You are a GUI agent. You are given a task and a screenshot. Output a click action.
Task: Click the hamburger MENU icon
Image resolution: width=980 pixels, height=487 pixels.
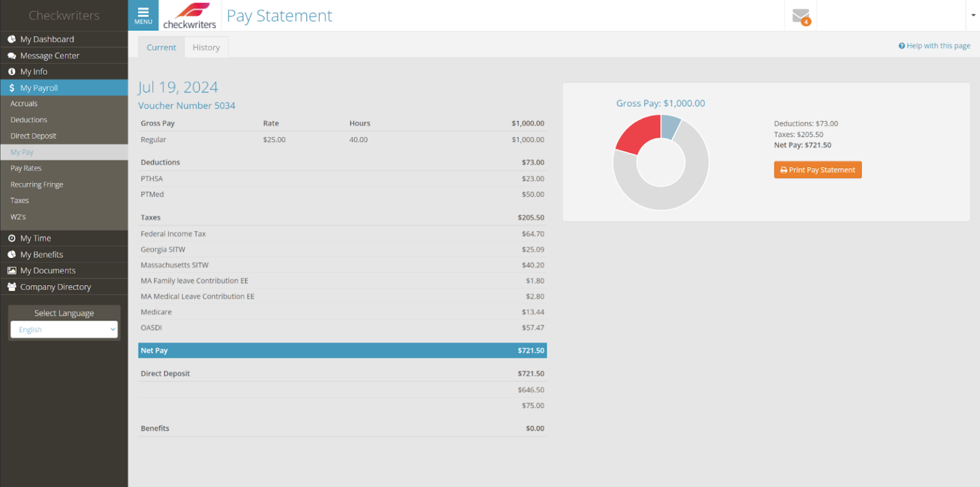point(143,15)
